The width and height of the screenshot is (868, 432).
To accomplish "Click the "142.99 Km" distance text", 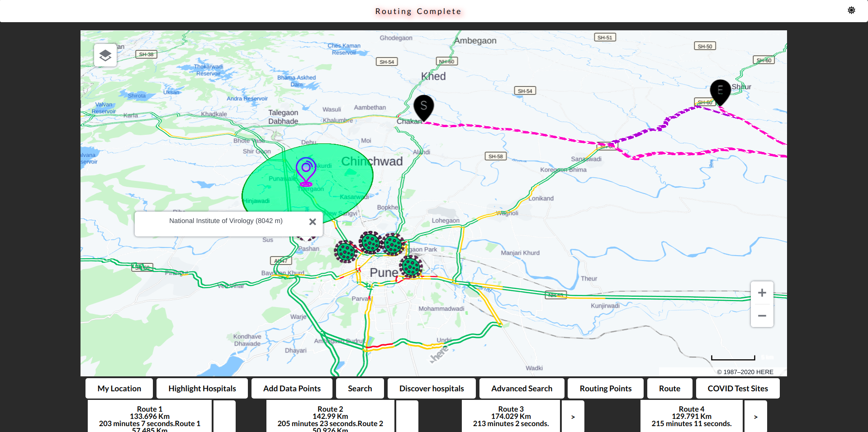I will pos(330,417).
